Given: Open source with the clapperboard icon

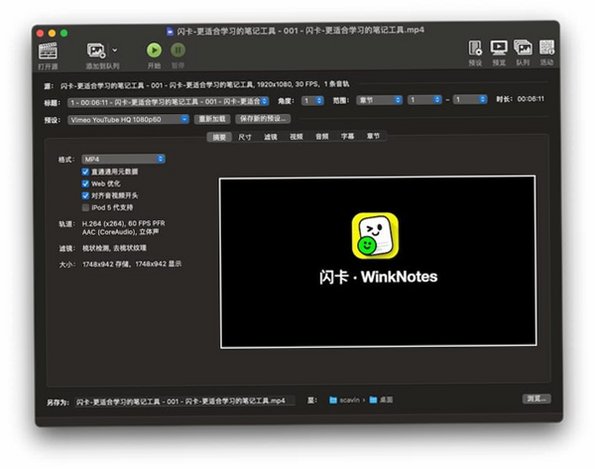Looking at the screenshot, I should pyautogui.click(x=48, y=51).
